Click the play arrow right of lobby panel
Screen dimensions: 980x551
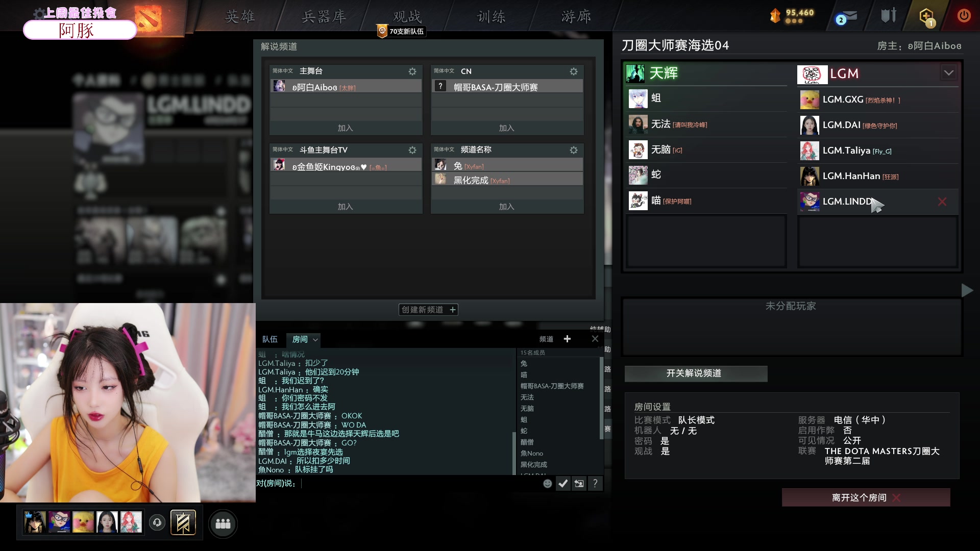(967, 290)
